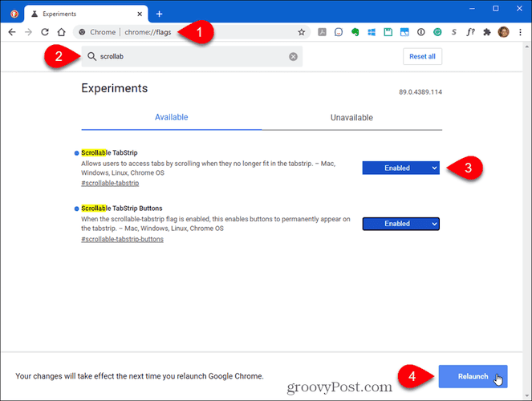Open the blue picture window extension
The width and height of the screenshot is (532, 401).
[x=404, y=32]
